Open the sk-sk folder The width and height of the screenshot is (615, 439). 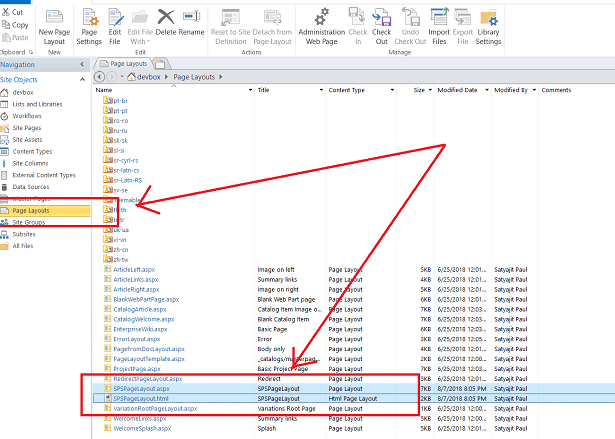click(x=120, y=140)
